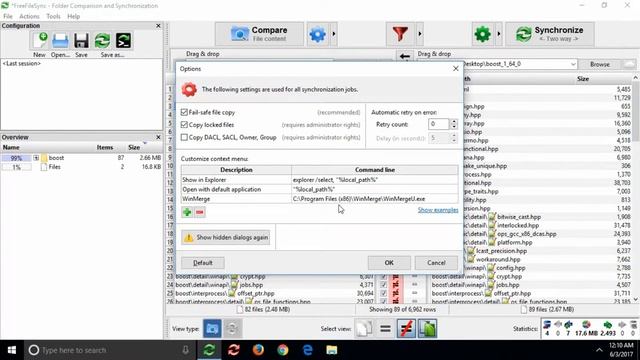Click the Compare button

pos(259,34)
